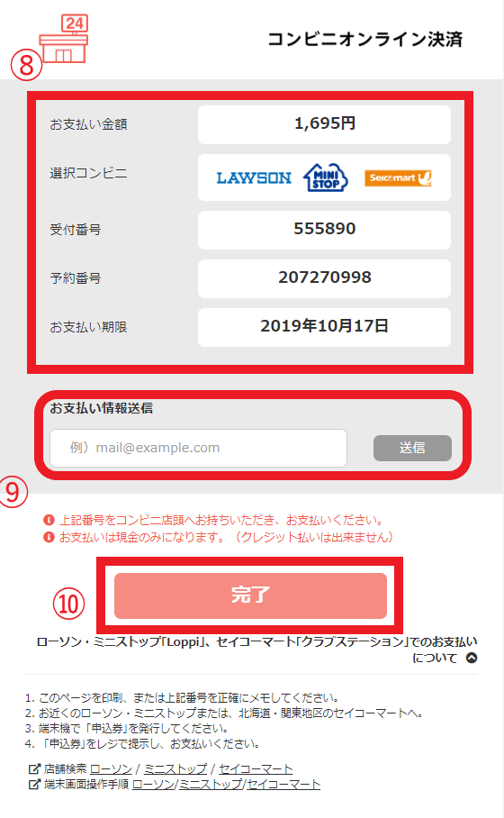Click external link icon beside 店舗検索
Image resolution: width=504 pixels, height=818 pixels.
point(34,768)
